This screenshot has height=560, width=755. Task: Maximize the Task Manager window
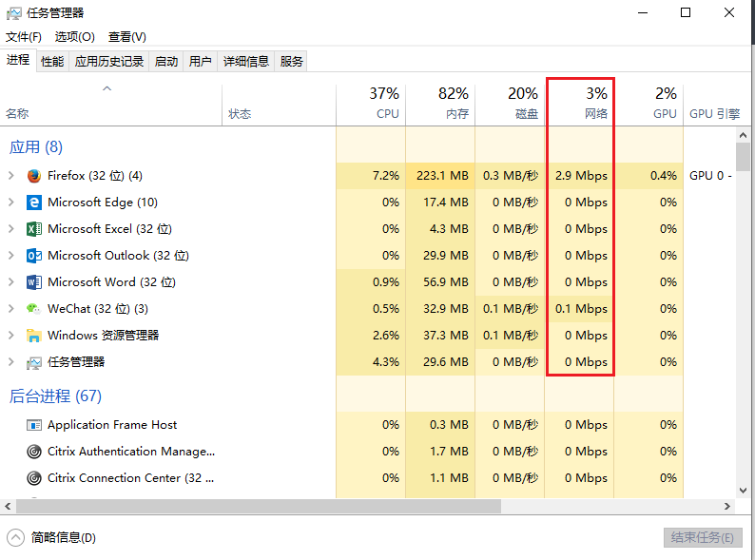tap(686, 13)
